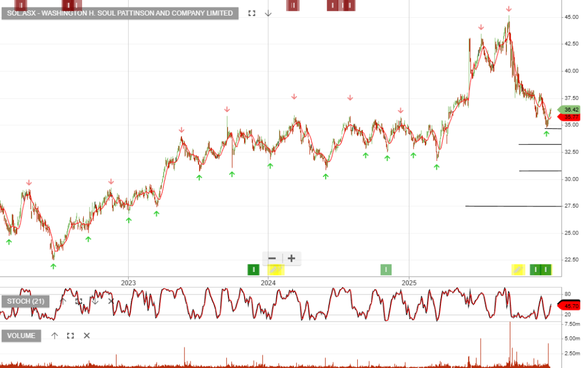The image size is (588, 368).
Task: Move the VOLUME pane up
Action: [x=55, y=336]
